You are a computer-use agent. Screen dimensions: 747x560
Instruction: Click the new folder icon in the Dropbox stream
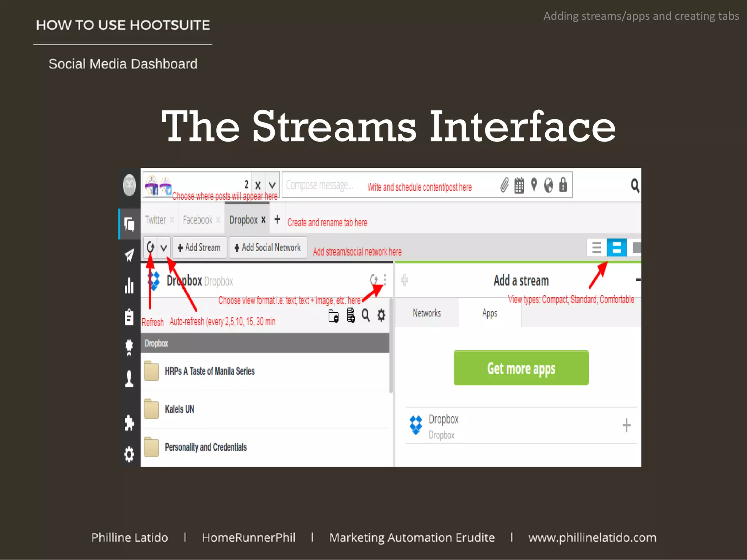click(333, 315)
